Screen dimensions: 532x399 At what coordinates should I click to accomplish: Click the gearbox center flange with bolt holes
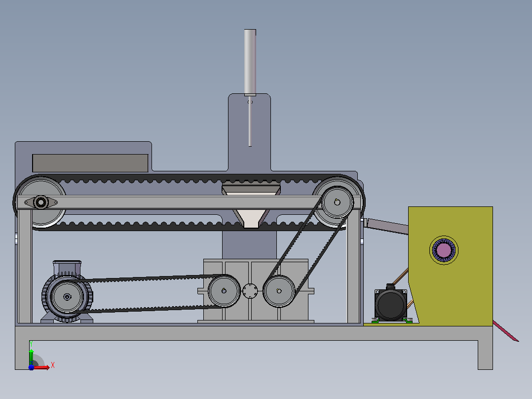coord(250,291)
